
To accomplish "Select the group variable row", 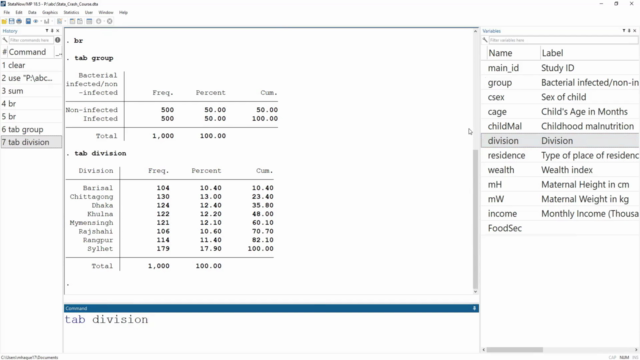I will [560, 82].
